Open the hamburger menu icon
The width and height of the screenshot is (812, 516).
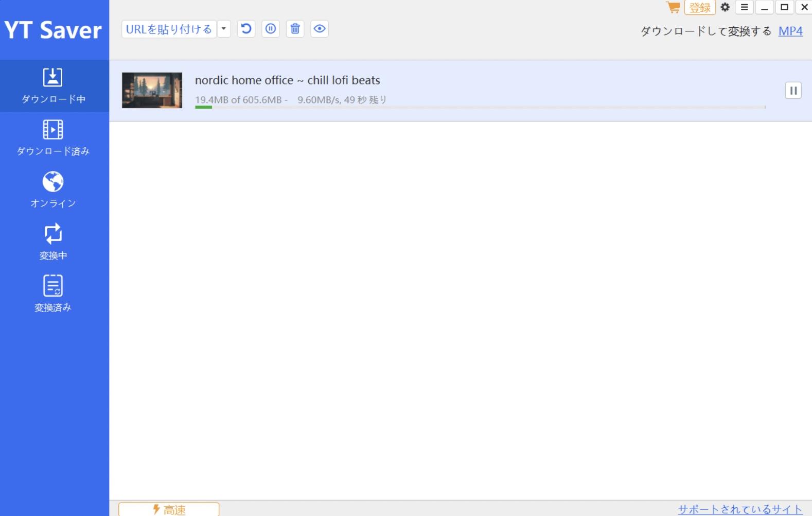tap(744, 7)
